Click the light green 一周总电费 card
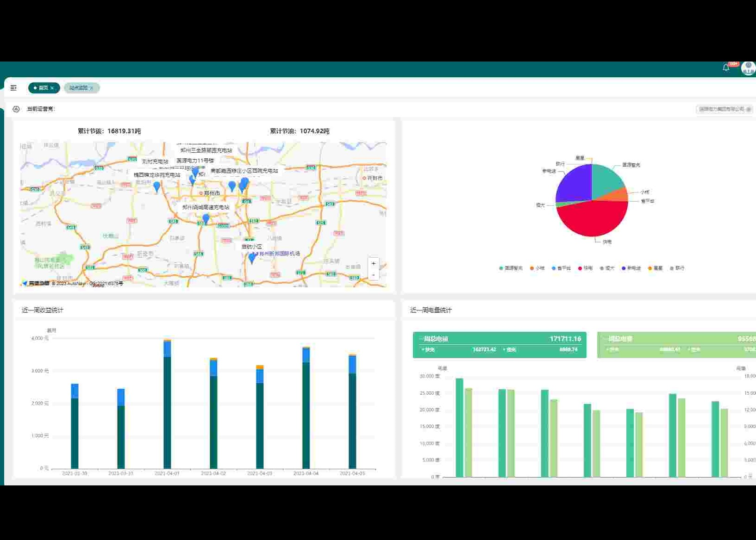 pos(676,344)
